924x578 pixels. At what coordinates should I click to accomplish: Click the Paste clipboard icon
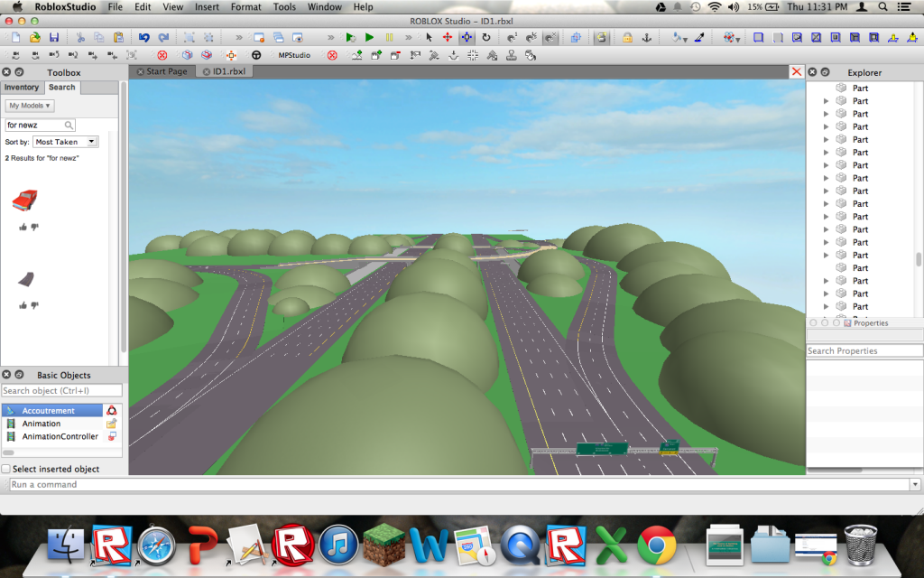click(118, 37)
